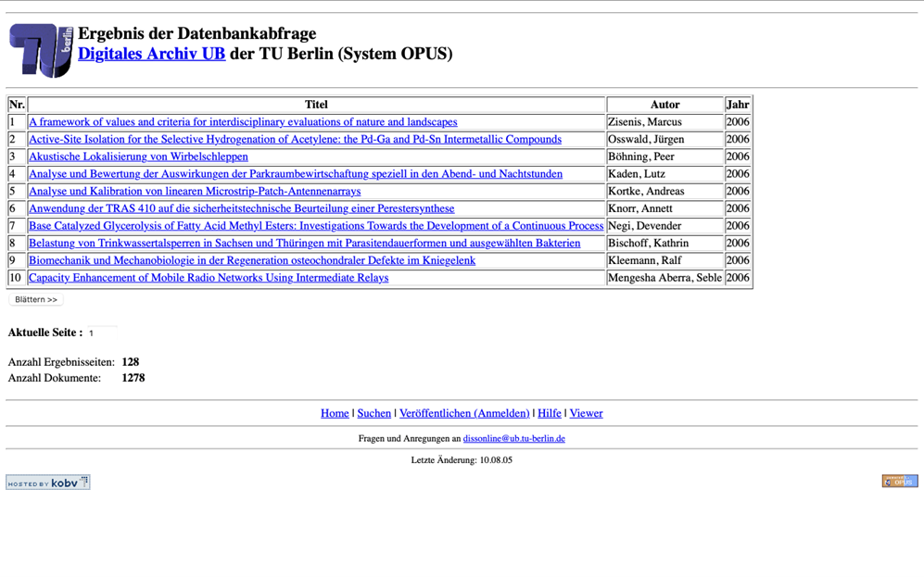Click the TU Berlin logo
924x577 pixels.
pos(41,50)
